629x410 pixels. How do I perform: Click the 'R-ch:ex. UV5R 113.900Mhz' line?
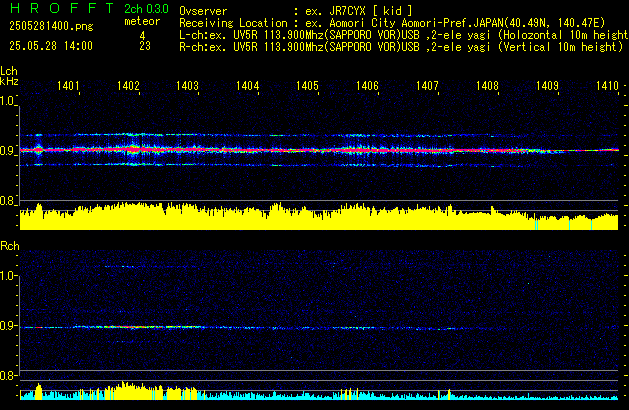pyautogui.click(x=401, y=47)
